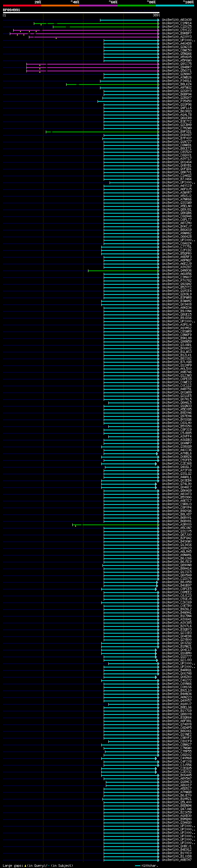197x868 pixels.
Task: Click label UniRef100_Q97EH4
Action: [177, 416]
